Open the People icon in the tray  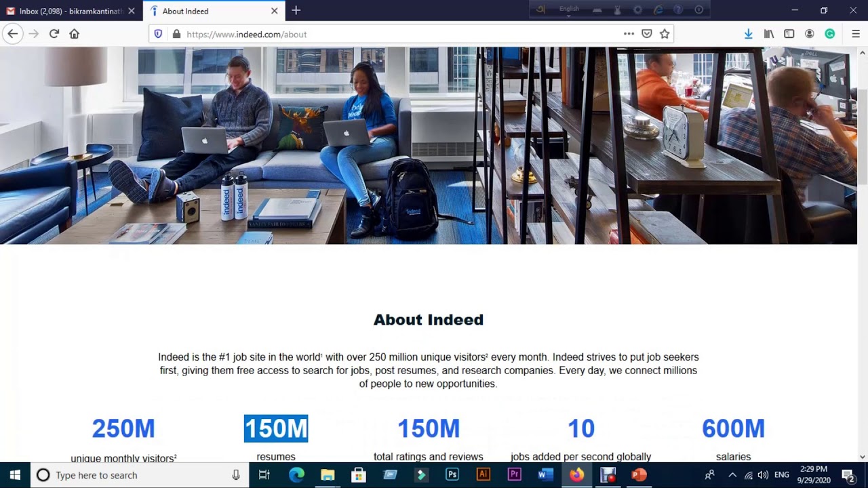(x=709, y=475)
